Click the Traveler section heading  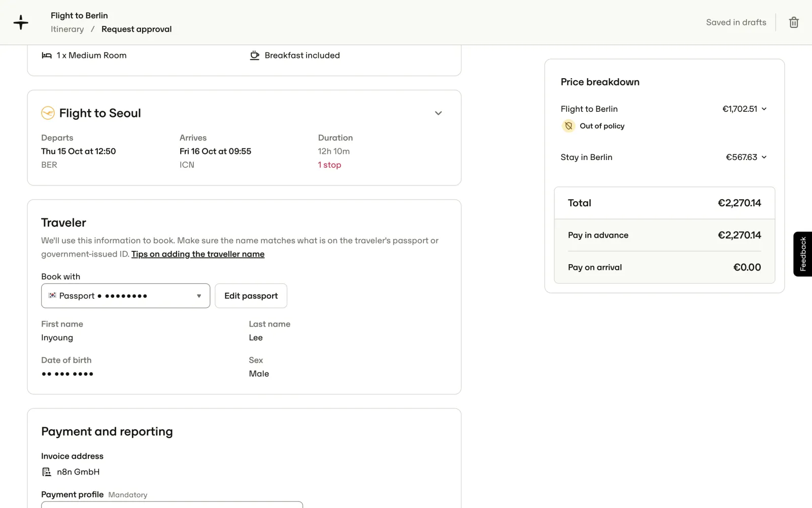pos(63,223)
